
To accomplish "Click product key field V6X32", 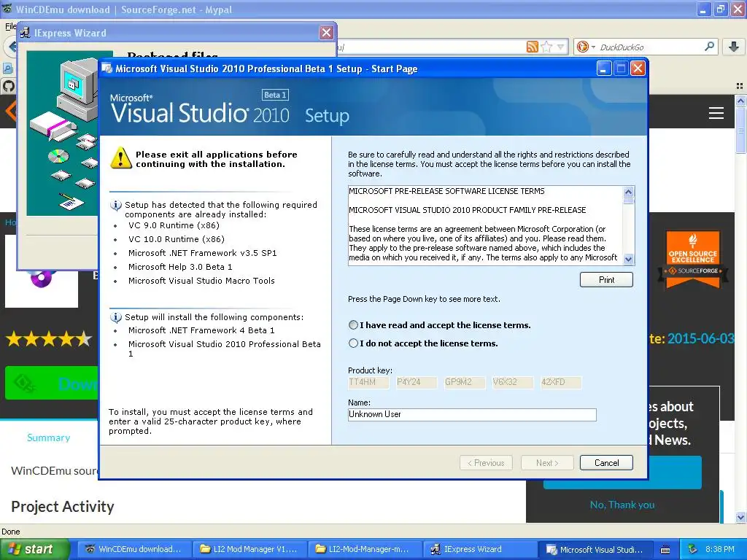I will (513, 382).
